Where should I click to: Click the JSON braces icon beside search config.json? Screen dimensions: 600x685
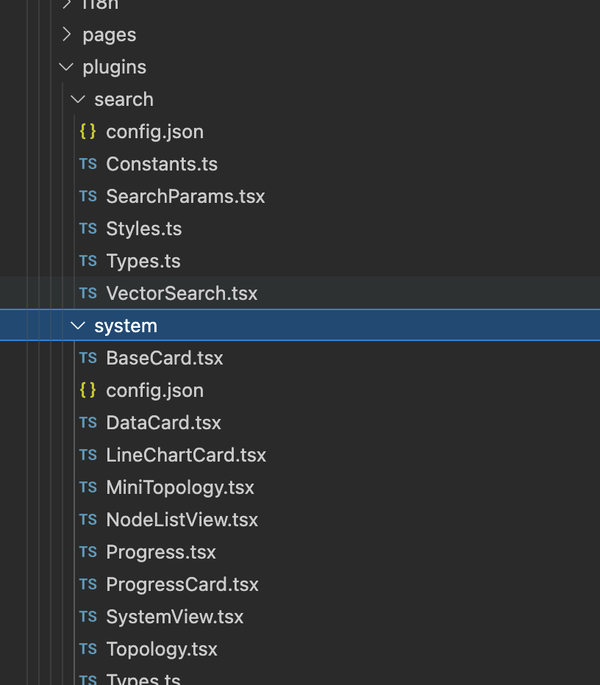point(88,132)
